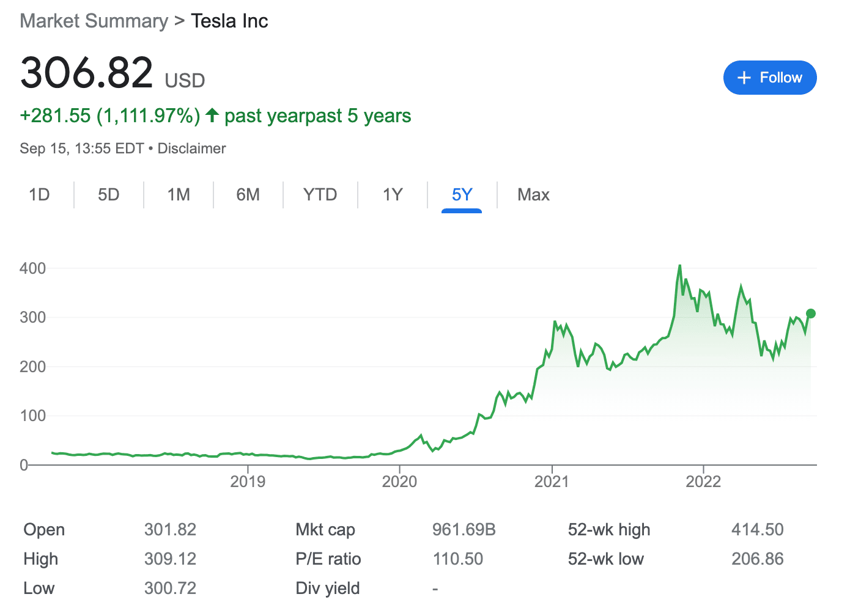Follow Tesla Inc stock

pos(769,78)
